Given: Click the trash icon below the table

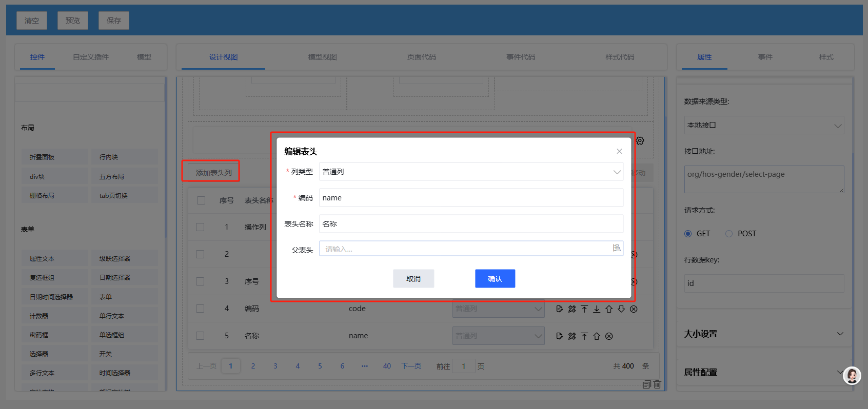Looking at the screenshot, I should click(657, 384).
